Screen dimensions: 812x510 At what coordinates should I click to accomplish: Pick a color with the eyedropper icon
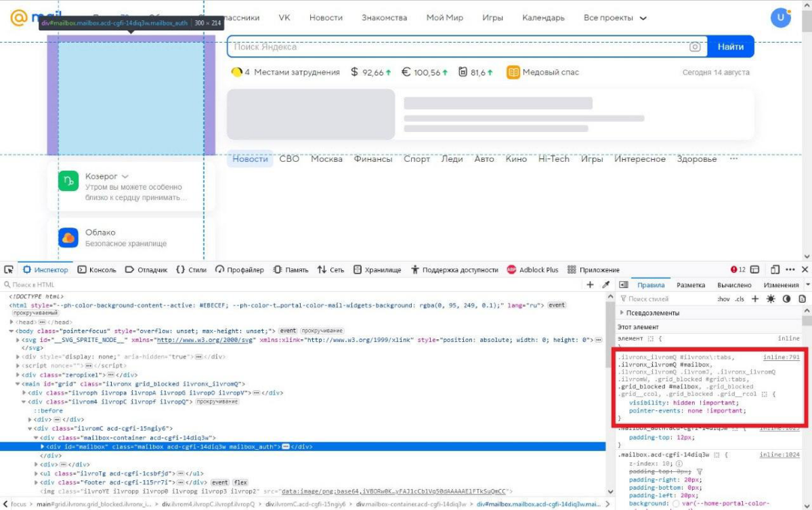[605, 284]
